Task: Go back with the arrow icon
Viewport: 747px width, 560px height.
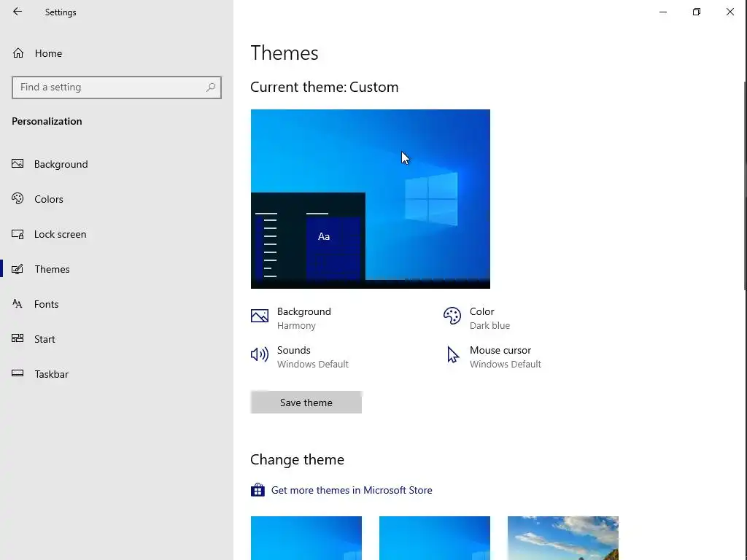Action: tap(18, 12)
